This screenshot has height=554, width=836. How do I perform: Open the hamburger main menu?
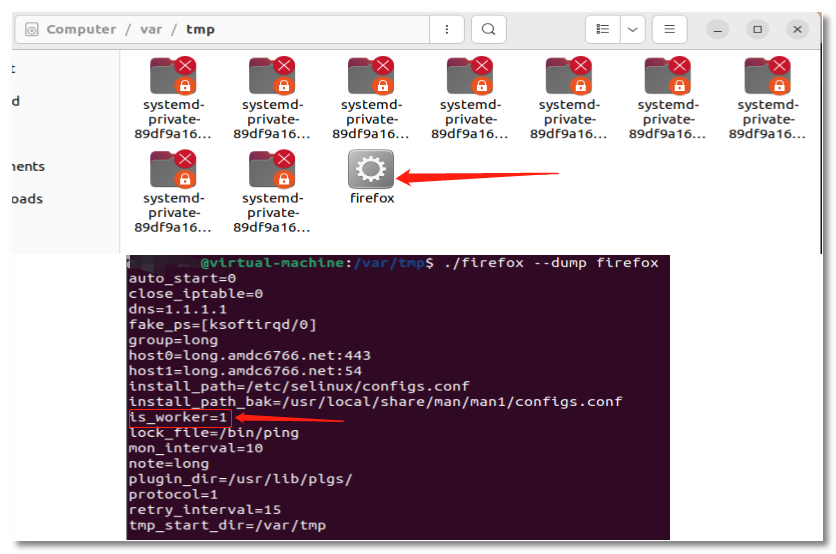pyautogui.click(x=670, y=30)
